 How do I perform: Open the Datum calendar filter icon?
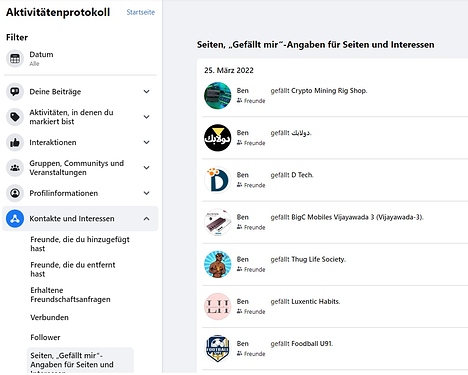tap(15, 59)
